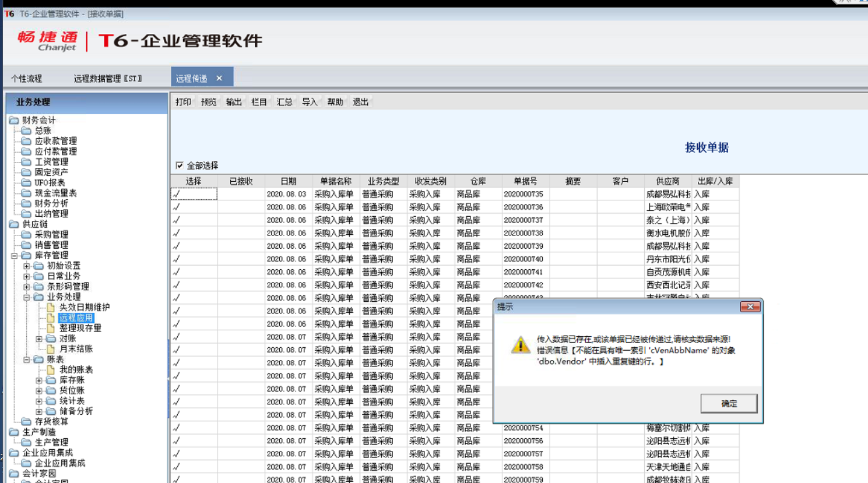
Task: Toggle selection mark for document 2020000741
Action: click(194, 272)
